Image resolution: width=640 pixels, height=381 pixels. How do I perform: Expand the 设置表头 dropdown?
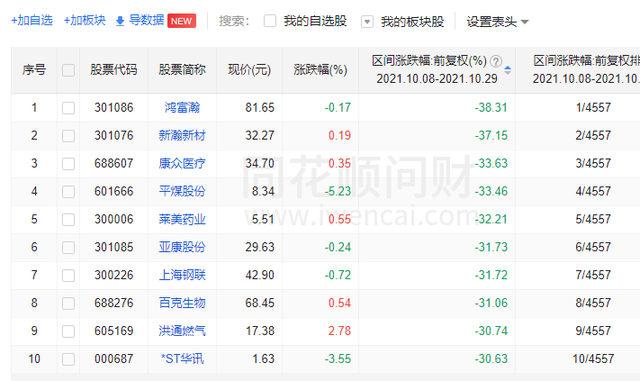tap(498, 21)
